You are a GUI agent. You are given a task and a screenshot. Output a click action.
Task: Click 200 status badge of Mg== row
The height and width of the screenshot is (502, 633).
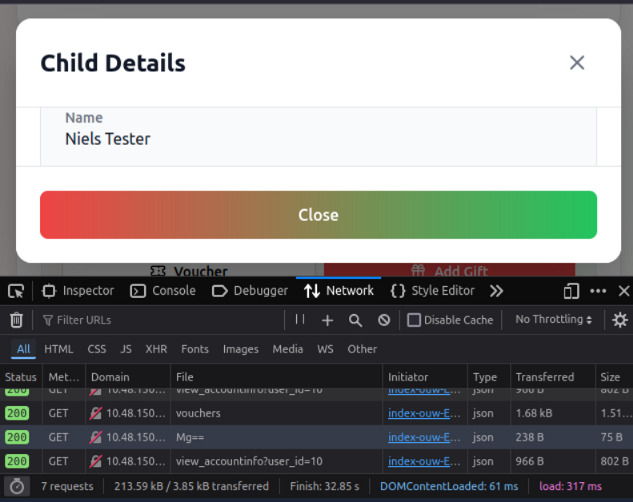coord(17,437)
